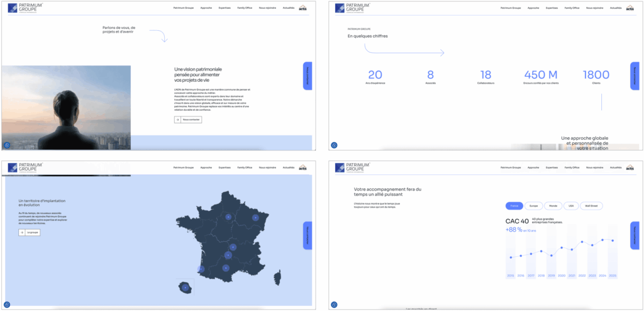Click the round cookie settings icon on the vision patrimoniale page
The image size is (644, 311).
pos(7,145)
